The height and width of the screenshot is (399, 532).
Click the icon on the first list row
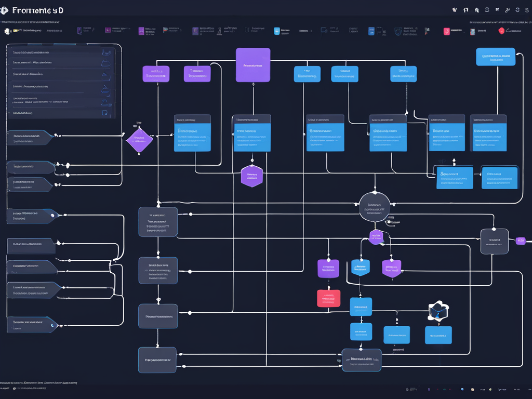click(x=107, y=52)
